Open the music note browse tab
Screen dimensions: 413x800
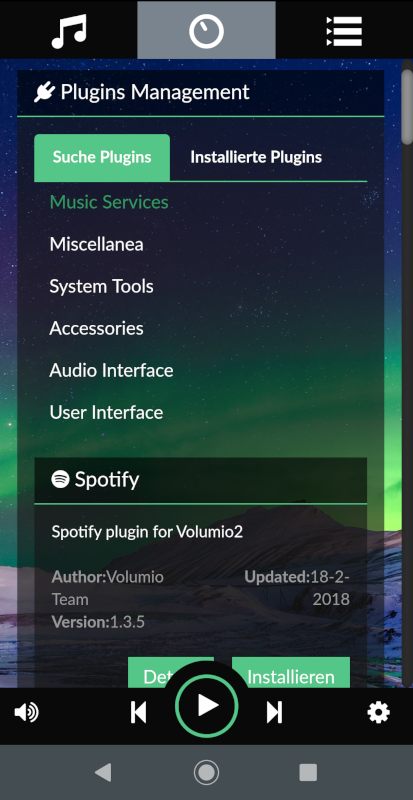coord(68,31)
